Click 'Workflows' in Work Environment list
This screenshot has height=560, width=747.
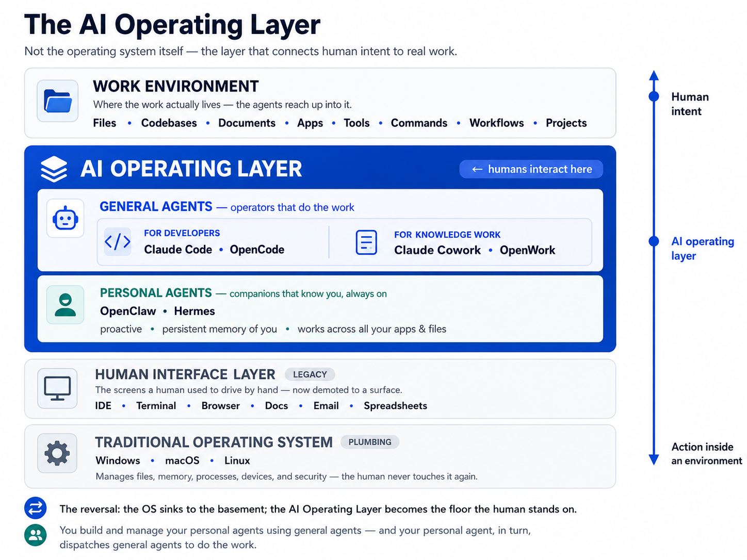tap(497, 123)
